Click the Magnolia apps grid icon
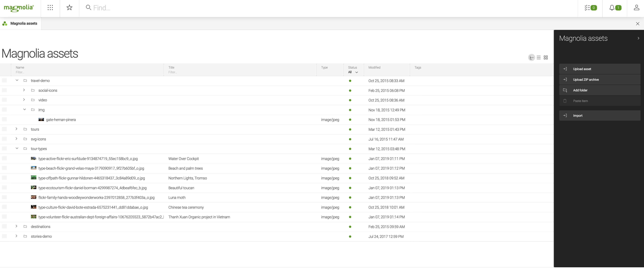The width and height of the screenshot is (644, 271). click(x=50, y=8)
